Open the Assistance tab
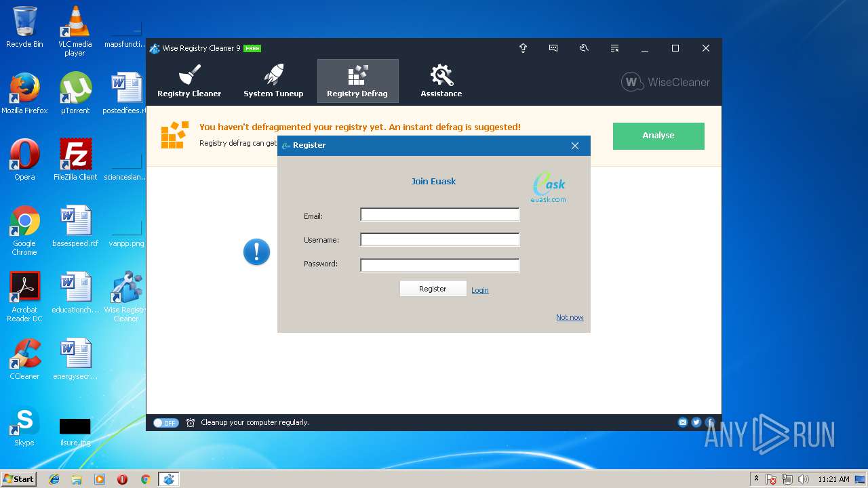Viewport: 868px width, 488px height. click(x=441, y=81)
